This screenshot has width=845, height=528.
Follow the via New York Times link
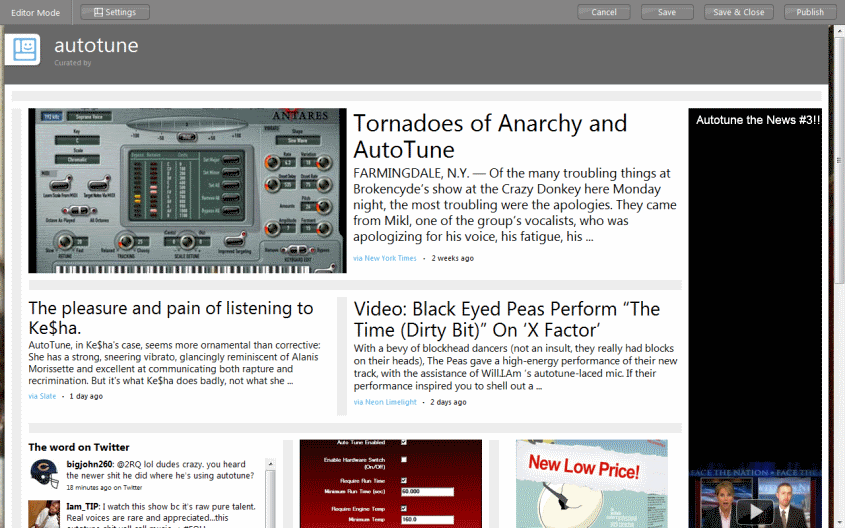(385, 258)
